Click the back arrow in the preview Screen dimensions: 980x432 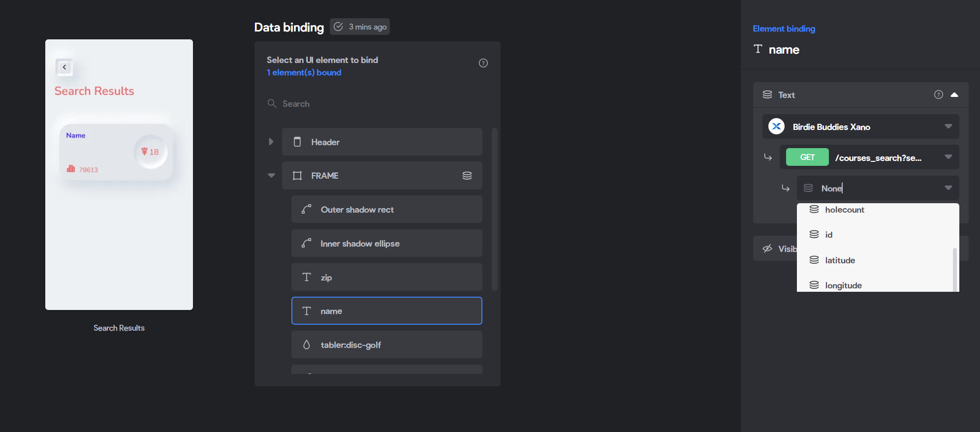64,67
